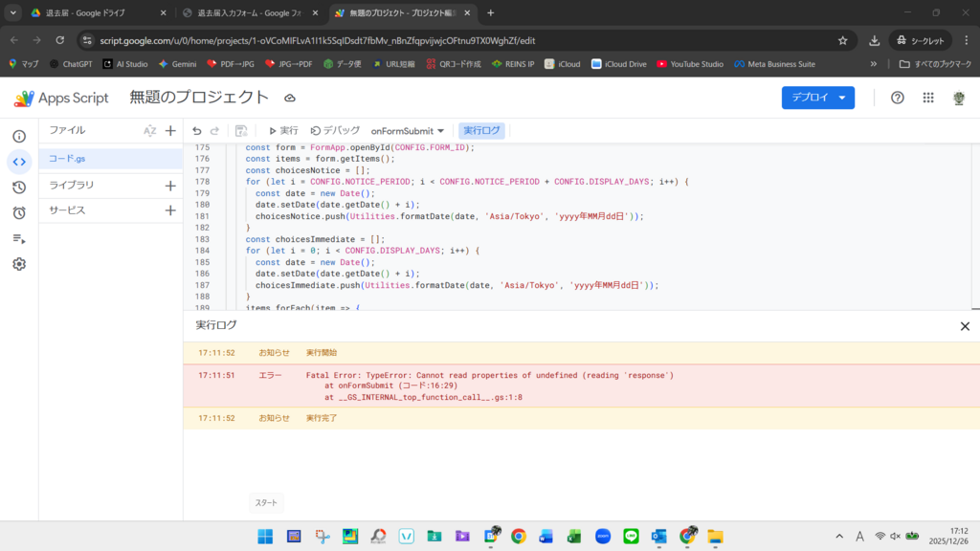The width and height of the screenshot is (980, 551).
Task: Open the Help question mark icon
Action: pyautogui.click(x=897, y=98)
